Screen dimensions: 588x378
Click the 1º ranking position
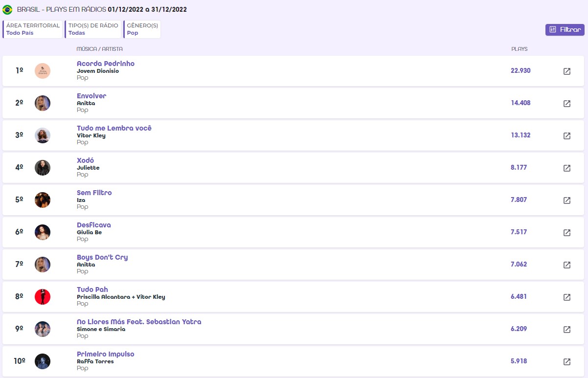[x=20, y=71]
